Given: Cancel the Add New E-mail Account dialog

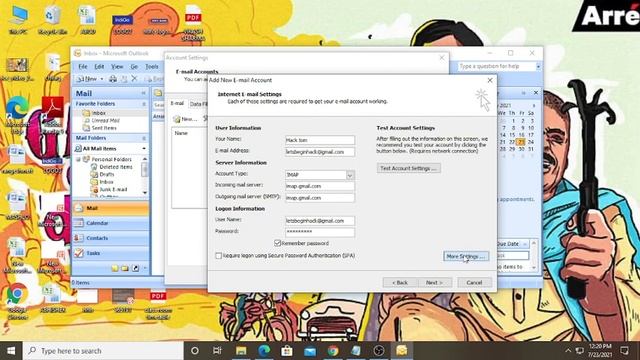Looking at the screenshot, I should click(474, 282).
